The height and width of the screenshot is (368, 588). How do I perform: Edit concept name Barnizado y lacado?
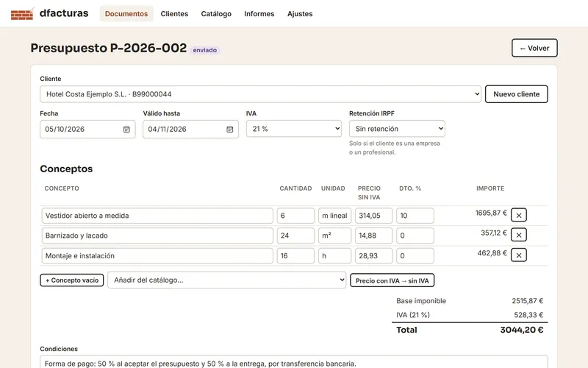click(x=157, y=236)
